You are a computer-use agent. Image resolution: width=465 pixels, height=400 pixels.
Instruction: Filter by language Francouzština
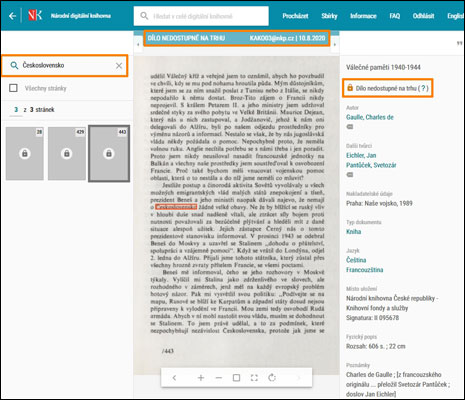pos(364,270)
